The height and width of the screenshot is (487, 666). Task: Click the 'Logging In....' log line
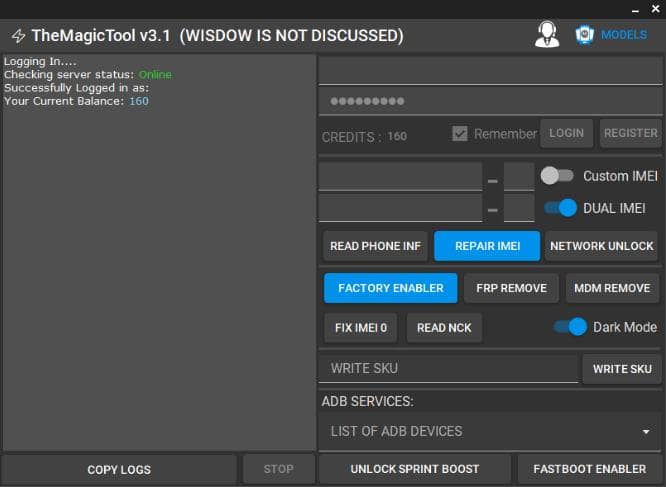pos(40,62)
